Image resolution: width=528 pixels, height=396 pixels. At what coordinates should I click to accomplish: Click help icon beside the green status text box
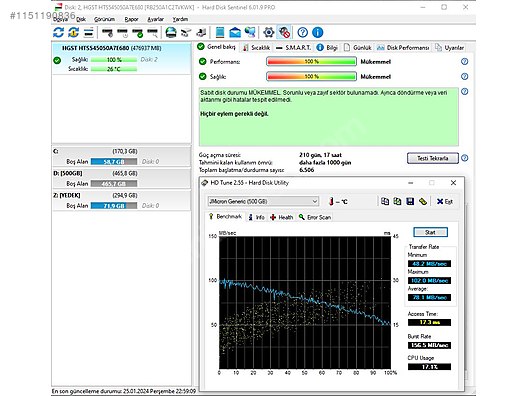[x=464, y=92]
